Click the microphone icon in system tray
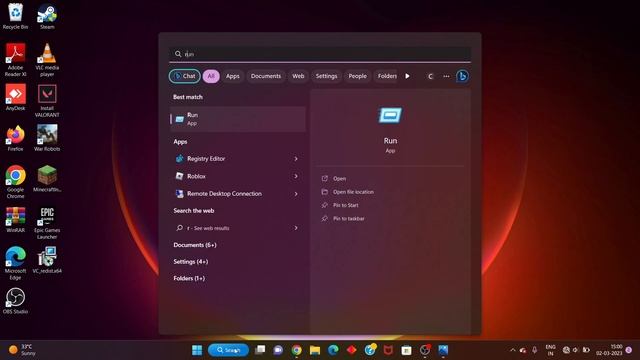Screen dimensions: 640x360 coord(534,350)
